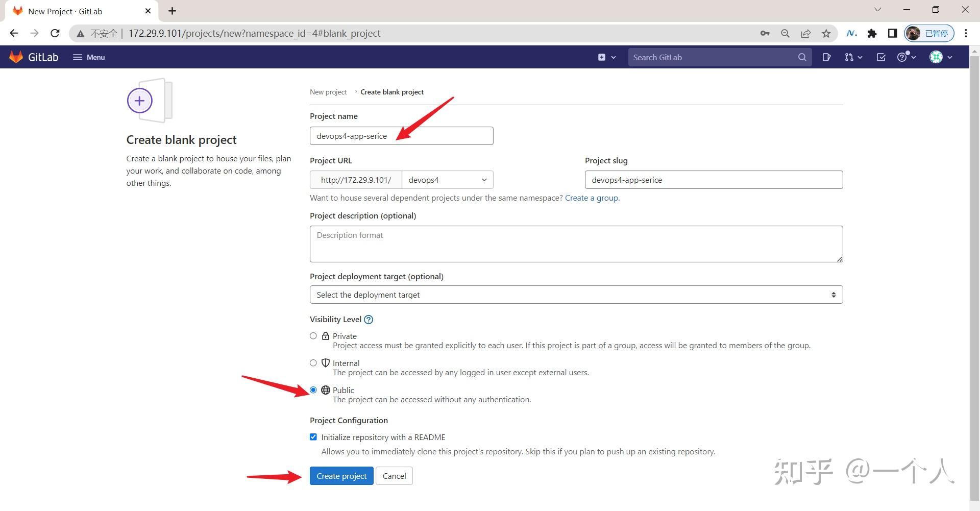Click the search magnifier icon in GitLab

click(x=802, y=57)
